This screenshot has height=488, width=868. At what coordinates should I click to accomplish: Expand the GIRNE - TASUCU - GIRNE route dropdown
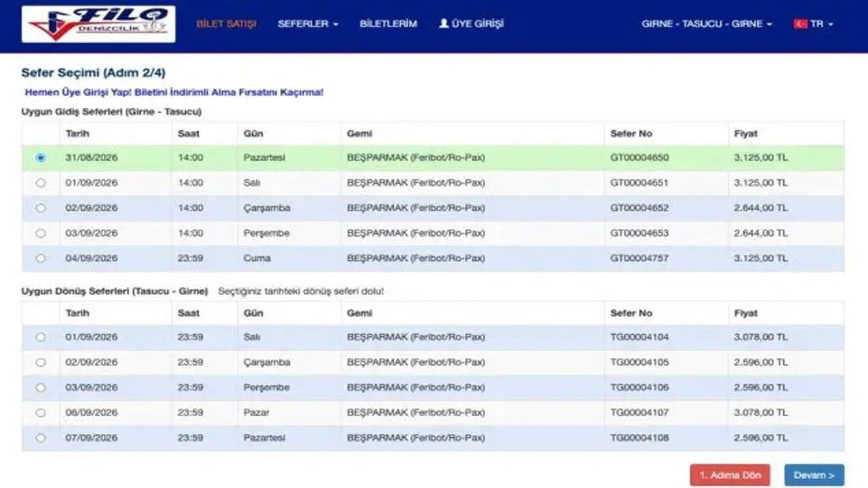707,24
